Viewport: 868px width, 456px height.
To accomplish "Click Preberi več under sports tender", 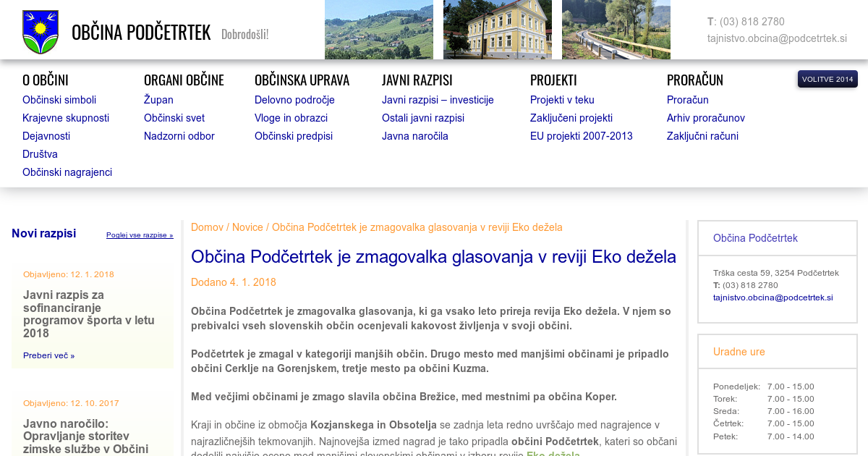I will [48, 355].
